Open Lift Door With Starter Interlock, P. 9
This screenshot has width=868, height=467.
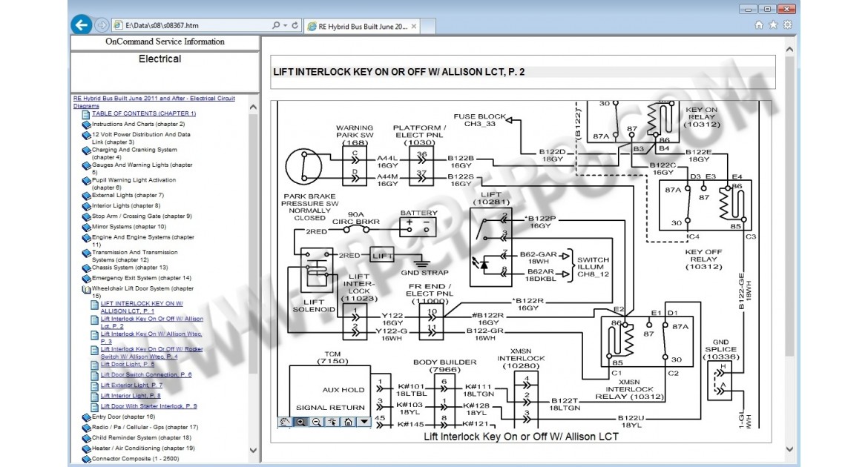point(149,406)
